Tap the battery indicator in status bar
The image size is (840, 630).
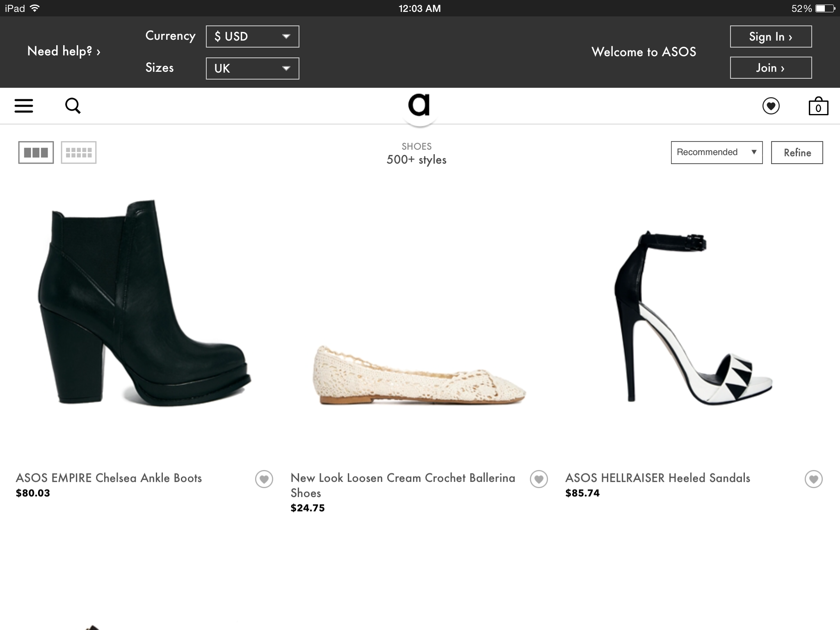pyautogui.click(x=825, y=8)
